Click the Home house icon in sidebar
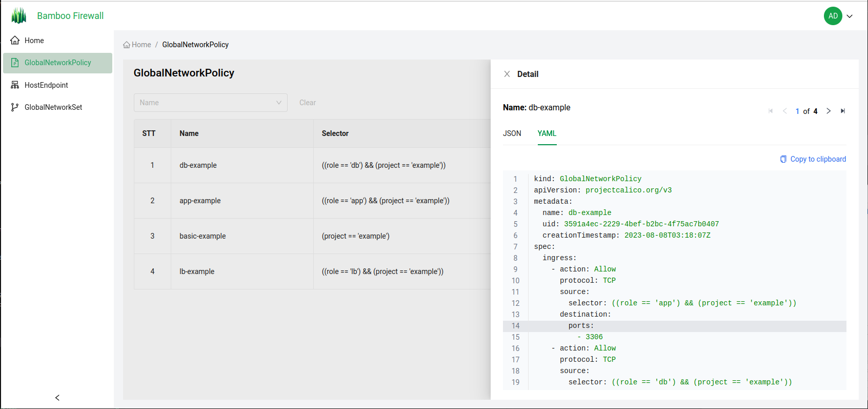The image size is (868, 409). click(15, 41)
